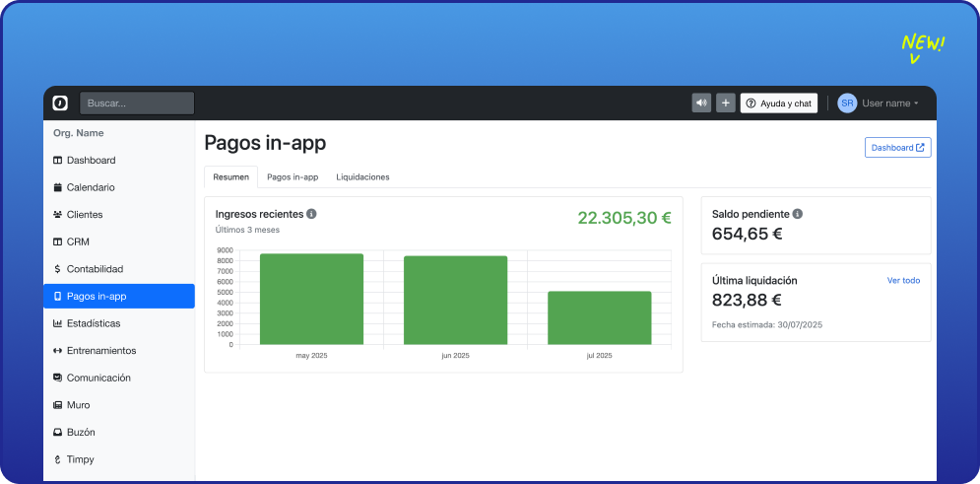Open CRM in the sidebar
Screen dimensions: 980x484
pyautogui.click(x=119, y=242)
